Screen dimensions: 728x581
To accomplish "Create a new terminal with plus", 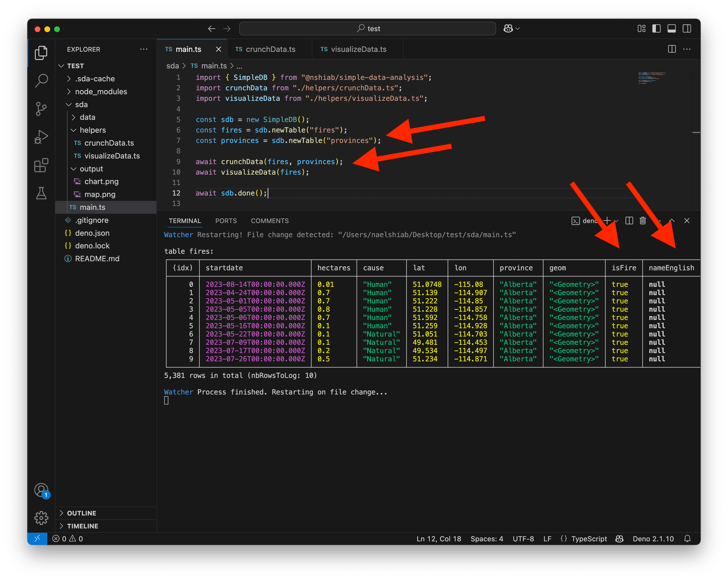I will pos(607,221).
